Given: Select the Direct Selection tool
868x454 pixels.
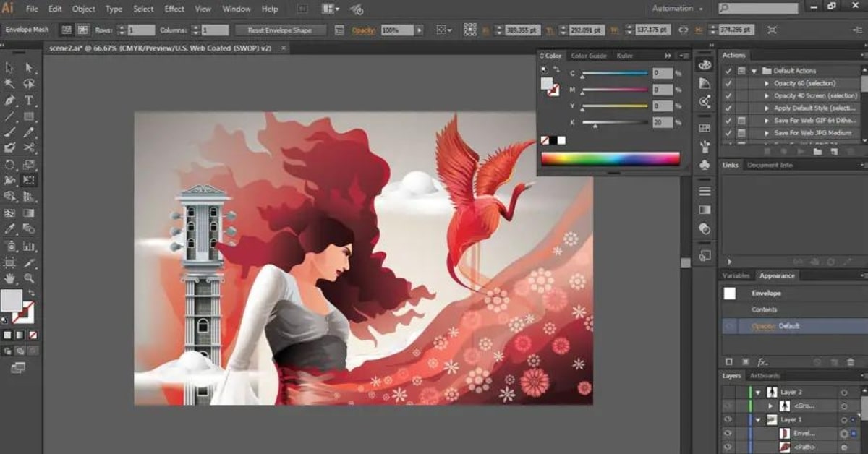Looking at the screenshot, I should pyautogui.click(x=29, y=67).
